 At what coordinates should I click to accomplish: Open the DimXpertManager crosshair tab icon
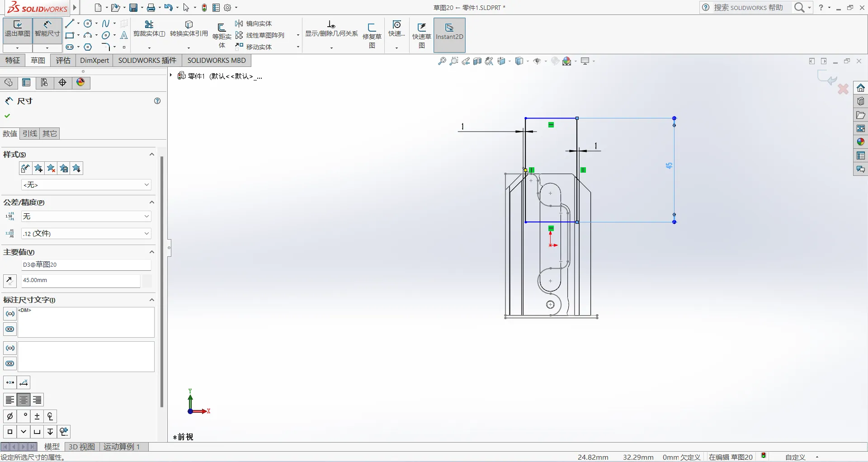(62, 82)
